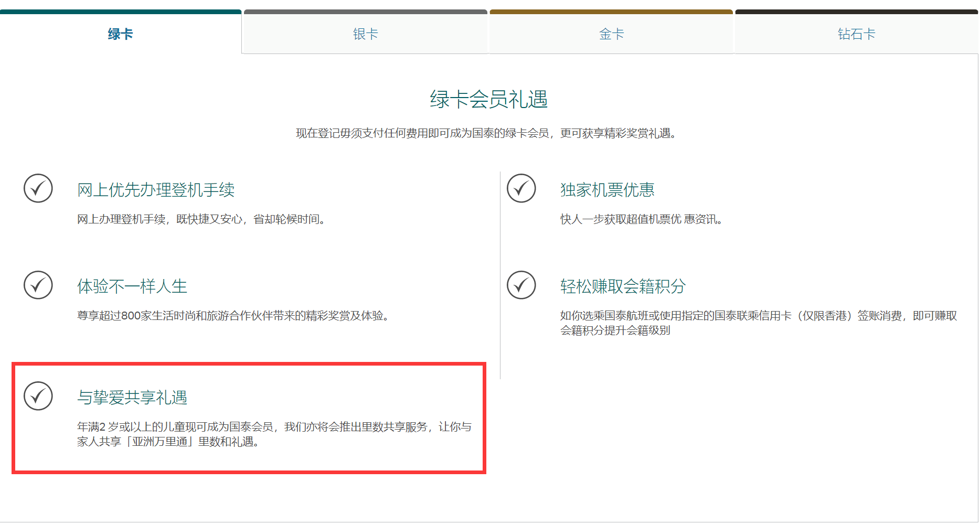Click the description starting 如你选乘国泰航班
Viewport: 980px width, 524px height.
(x=759, y=323)
